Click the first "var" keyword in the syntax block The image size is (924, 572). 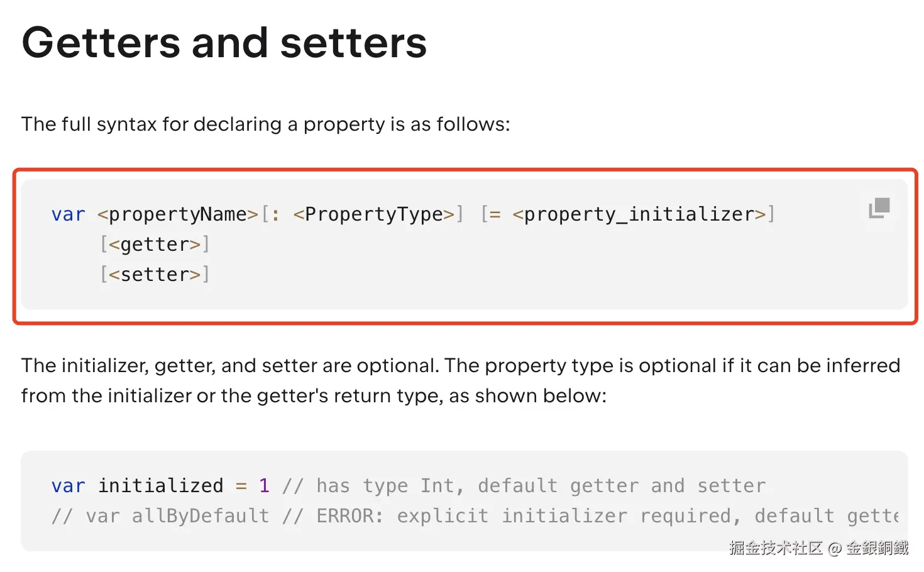pyautogui.click(x=68, y=214)
